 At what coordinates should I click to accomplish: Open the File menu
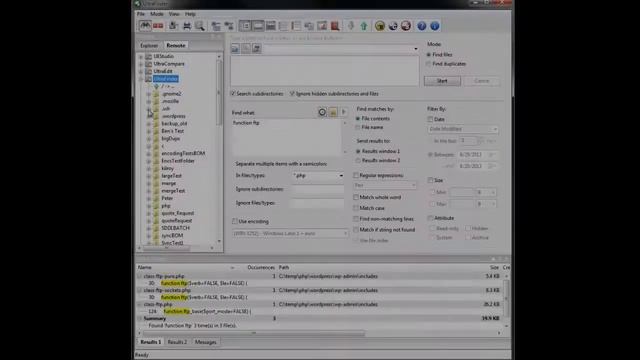(x=141, y=14)
